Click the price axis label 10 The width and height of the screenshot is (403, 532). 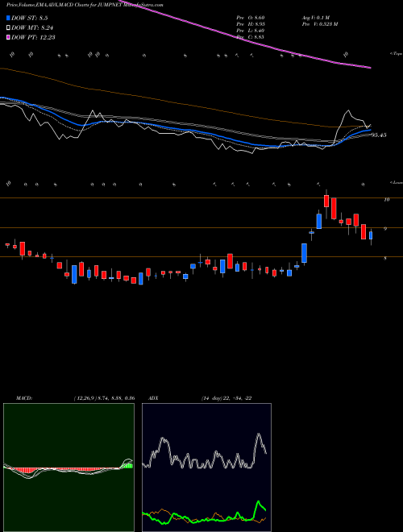(386, 200)
